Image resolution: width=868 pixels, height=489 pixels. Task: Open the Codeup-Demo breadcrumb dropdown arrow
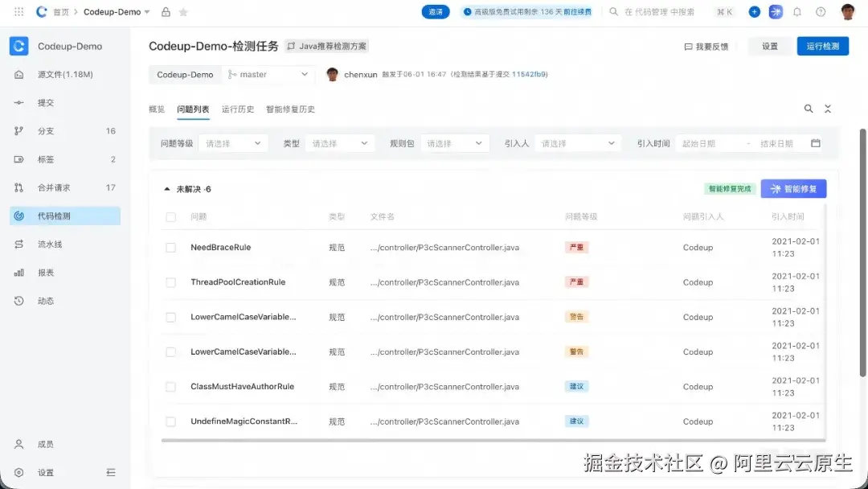[x=147, y=11]
